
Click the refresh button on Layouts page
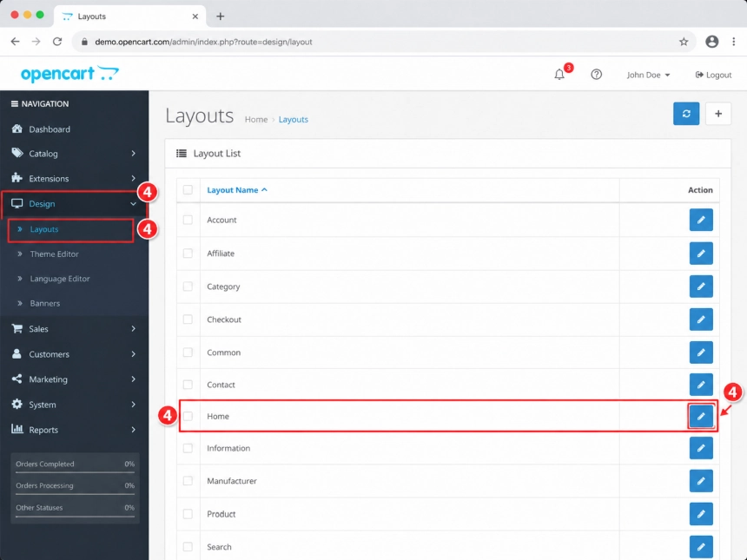[x=686, y=114]
